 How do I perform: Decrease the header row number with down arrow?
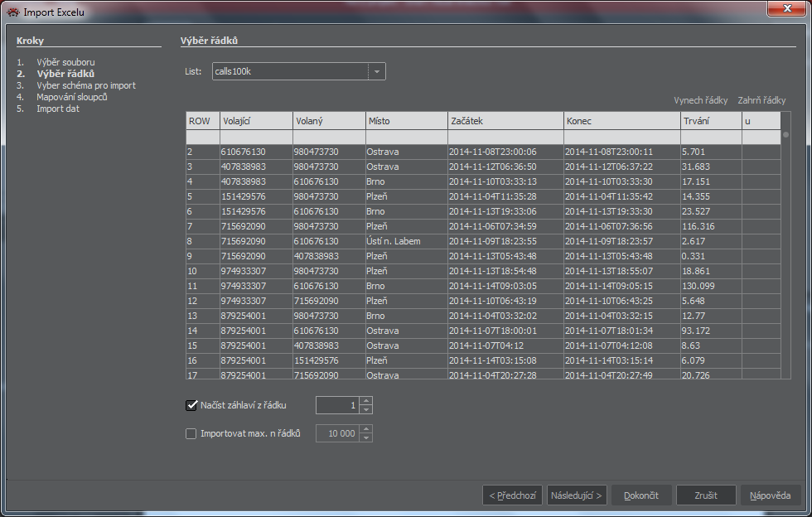coord(366,409)
